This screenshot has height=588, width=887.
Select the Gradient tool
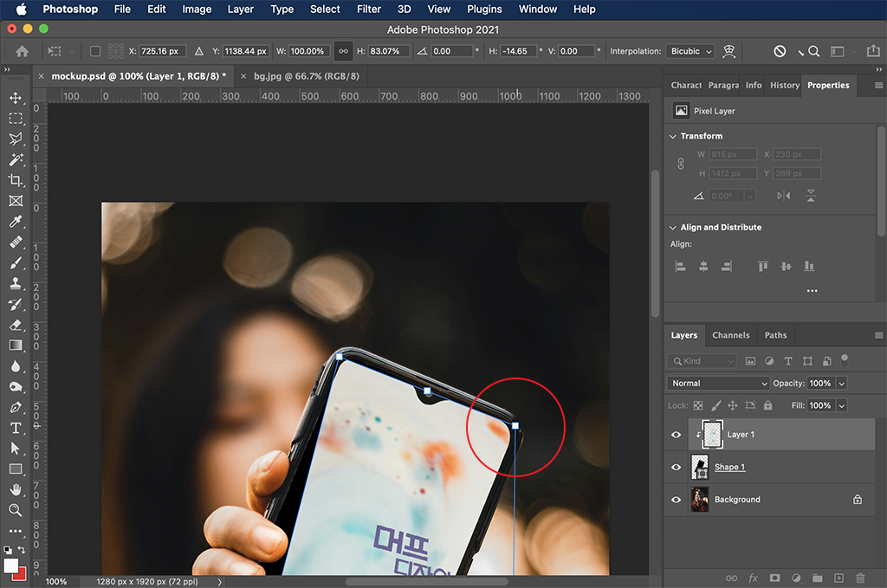coord(16,345)
